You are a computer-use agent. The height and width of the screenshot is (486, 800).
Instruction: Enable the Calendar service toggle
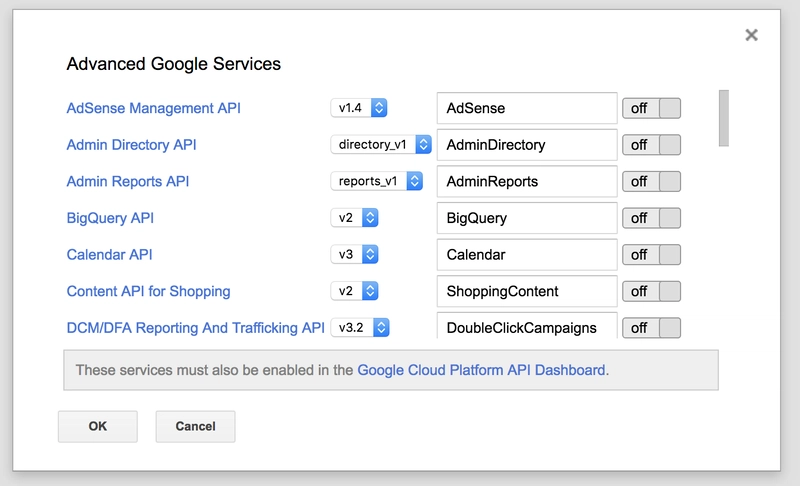tap(652, 254)
